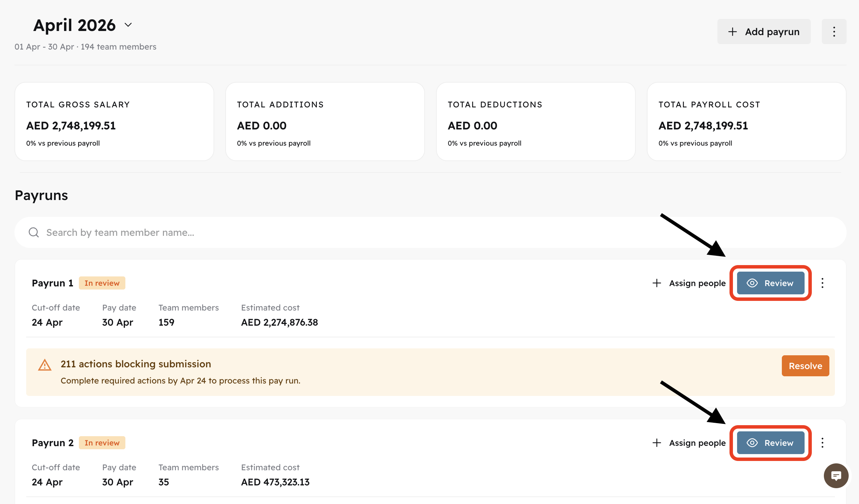Click Review button for Payrun 2
The height and width of the screenshot is (504, 859).
point(770,443)
